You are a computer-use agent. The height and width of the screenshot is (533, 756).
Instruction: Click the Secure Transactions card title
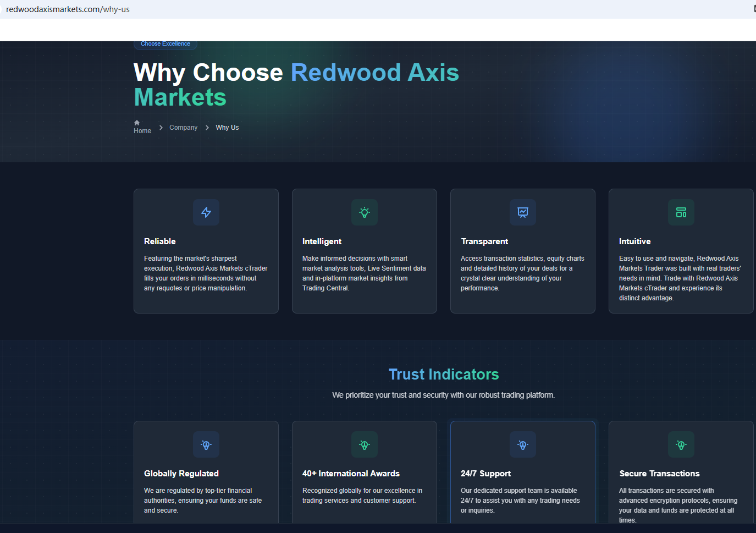click(x=659, y=474)
